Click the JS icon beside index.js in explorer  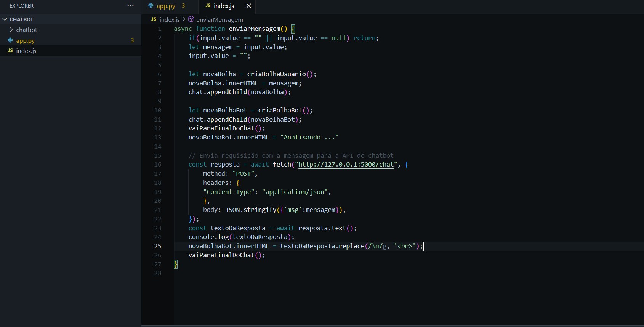[x=10, y=50]
